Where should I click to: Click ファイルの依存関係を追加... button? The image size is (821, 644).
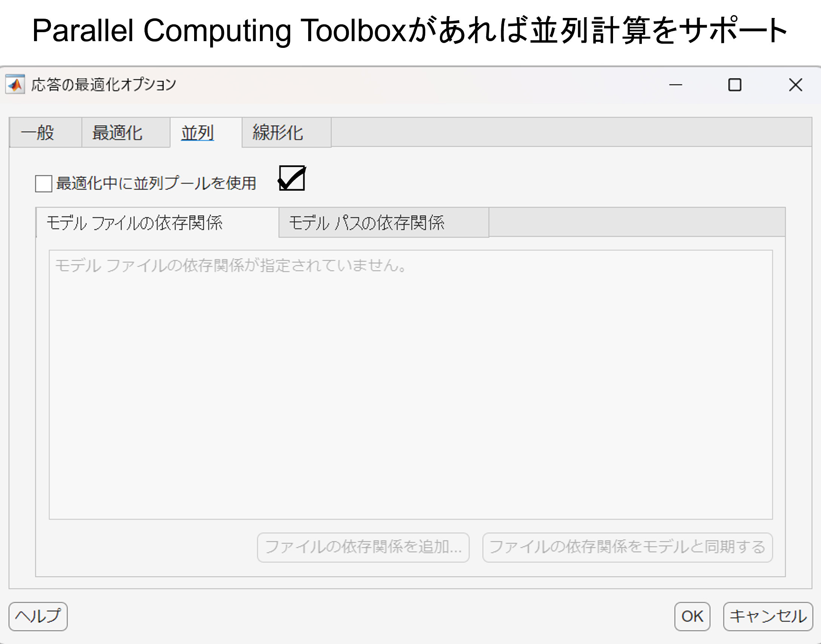[363, 547]
